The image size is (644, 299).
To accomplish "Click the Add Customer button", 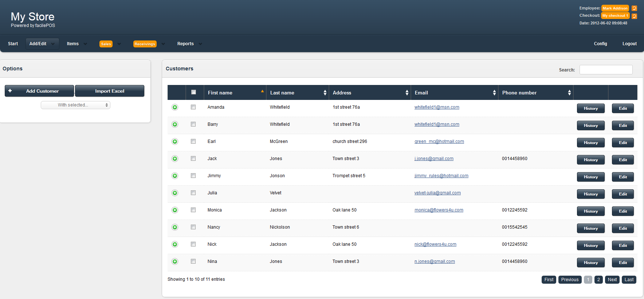I will point(39,91).
